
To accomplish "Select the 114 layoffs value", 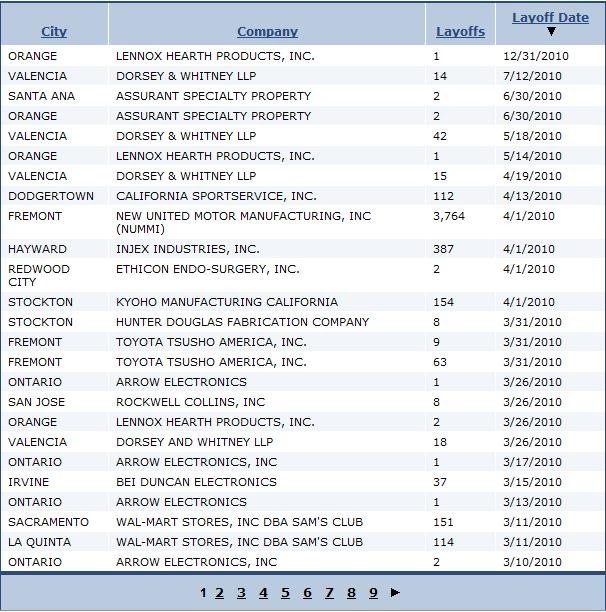I will click(x=443, y=542).
